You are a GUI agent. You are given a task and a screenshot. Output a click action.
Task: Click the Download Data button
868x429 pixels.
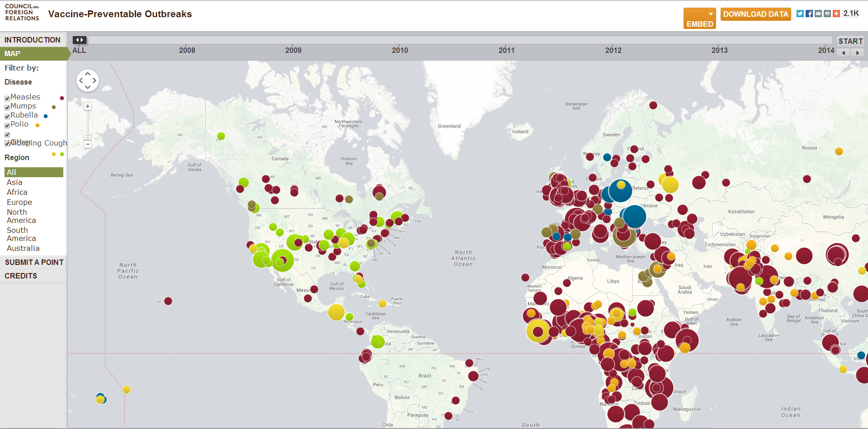tap(755, 14)
